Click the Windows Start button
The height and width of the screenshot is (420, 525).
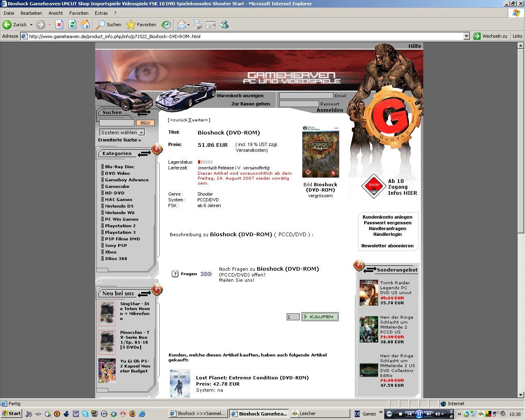coord(11,413)
